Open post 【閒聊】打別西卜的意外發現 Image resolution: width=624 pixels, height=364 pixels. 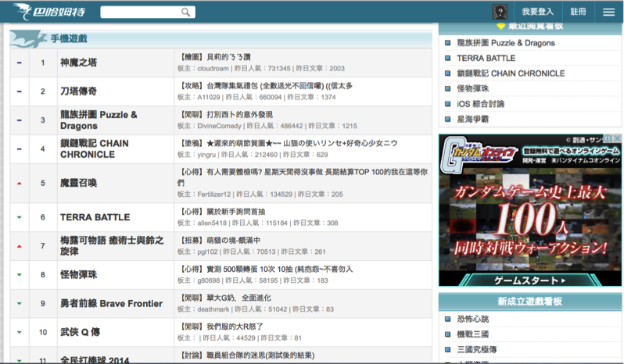pyautogui.click(x=225, y=115)
